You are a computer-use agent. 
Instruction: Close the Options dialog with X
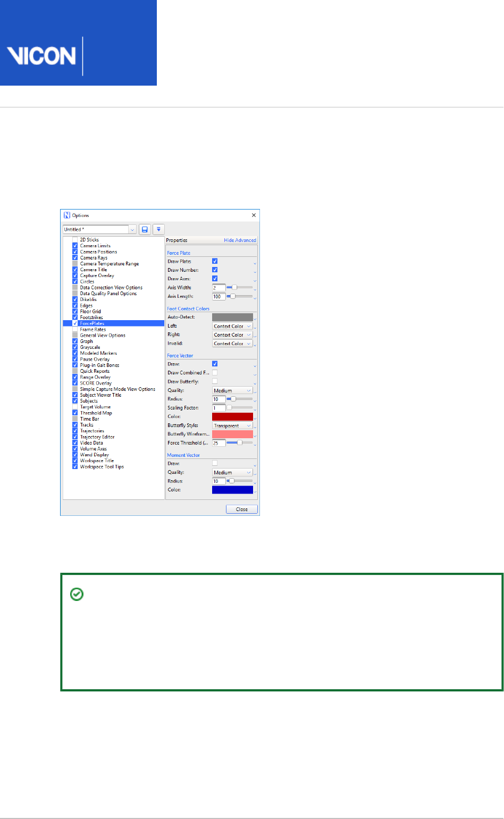(x=254, y=215)
